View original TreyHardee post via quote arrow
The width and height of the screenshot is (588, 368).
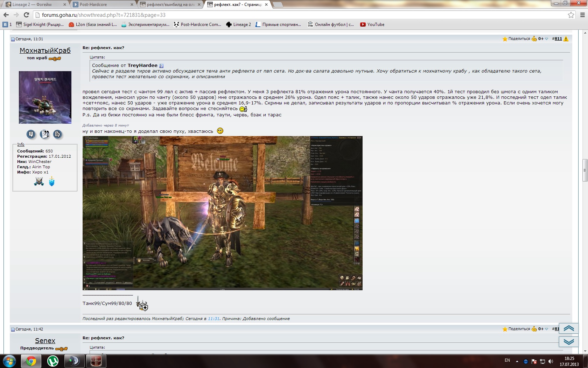pos(161,66)
